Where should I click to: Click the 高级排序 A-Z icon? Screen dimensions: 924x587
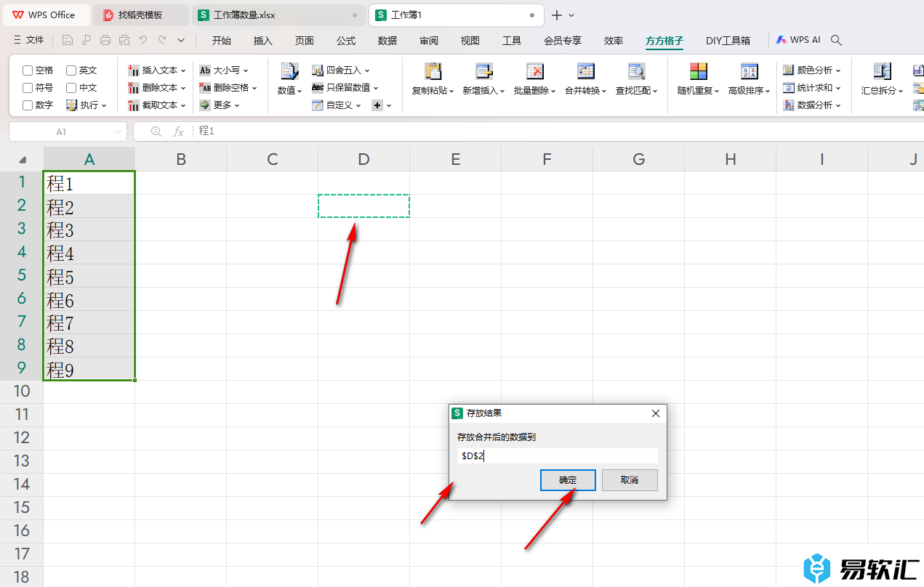(749, 71)
